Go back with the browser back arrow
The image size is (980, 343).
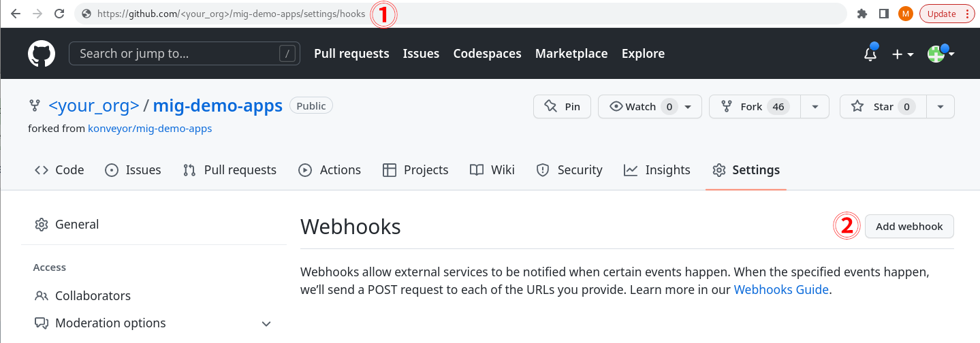pos(16,14)
